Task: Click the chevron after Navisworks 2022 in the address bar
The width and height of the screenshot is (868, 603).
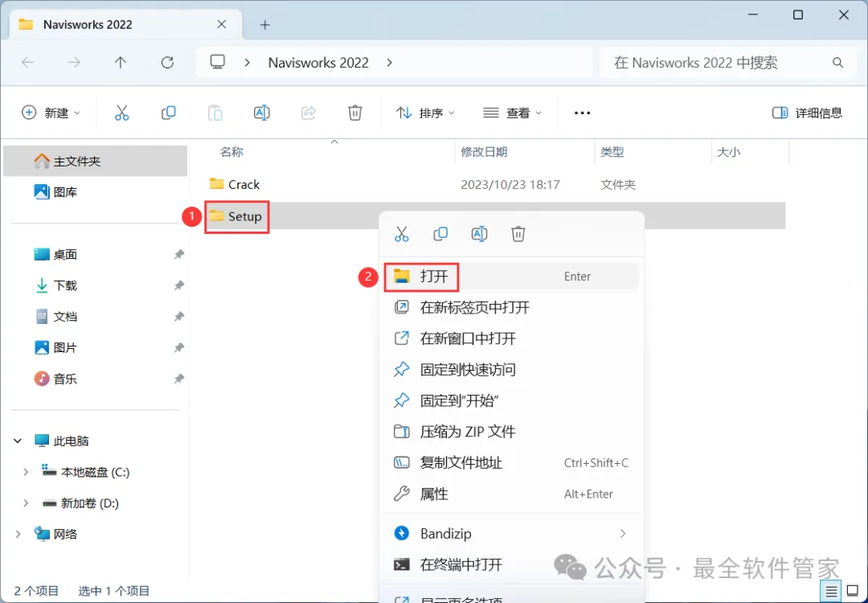Action: [x=390, y=63]
